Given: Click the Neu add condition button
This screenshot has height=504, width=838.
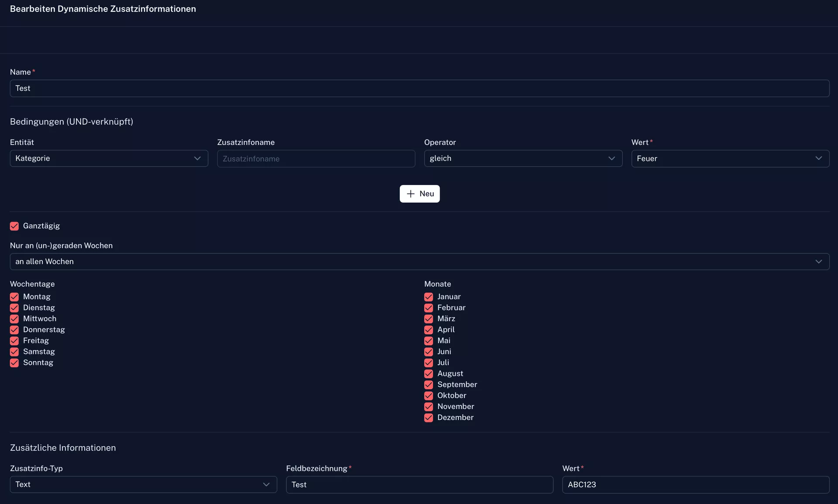Looking at the screenshot, I should [x=419, y=194].
